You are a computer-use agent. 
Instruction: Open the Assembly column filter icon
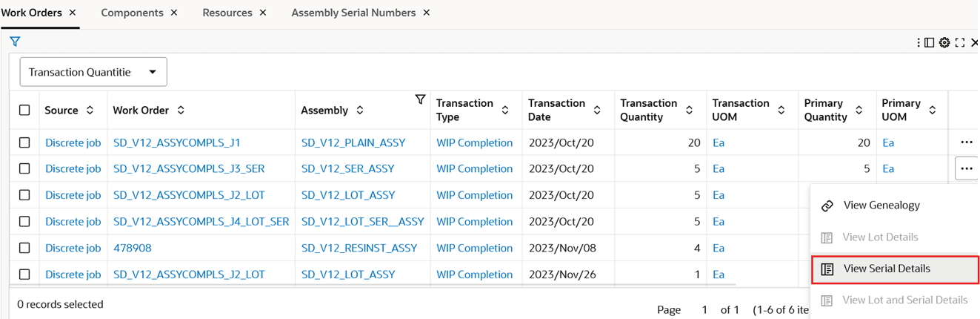[420, 99]
